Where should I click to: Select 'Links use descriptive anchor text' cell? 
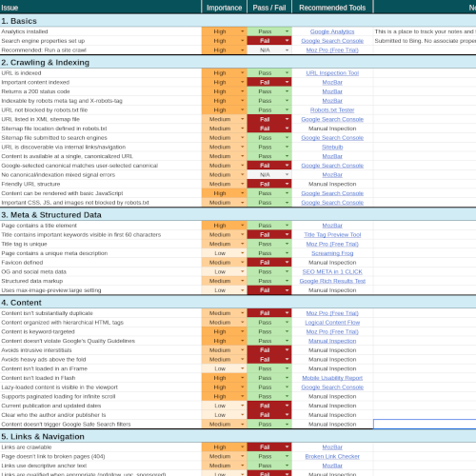click(101, 466)
